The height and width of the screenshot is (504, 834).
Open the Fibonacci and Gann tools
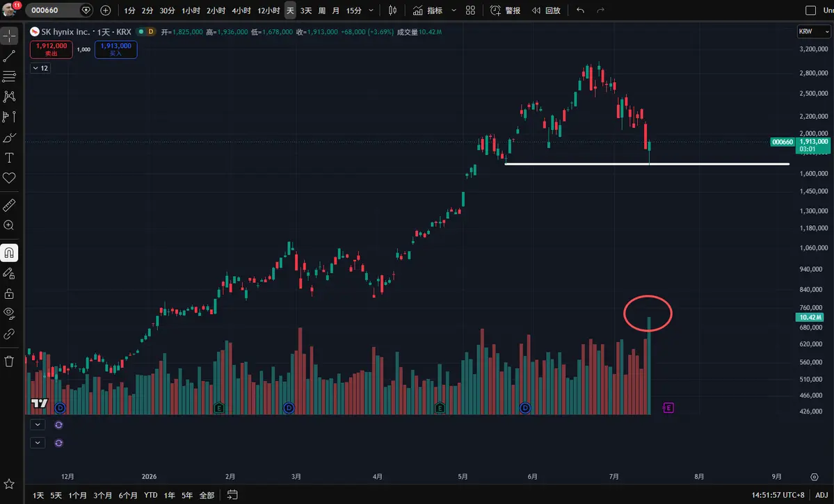click(x=9, y=76)
